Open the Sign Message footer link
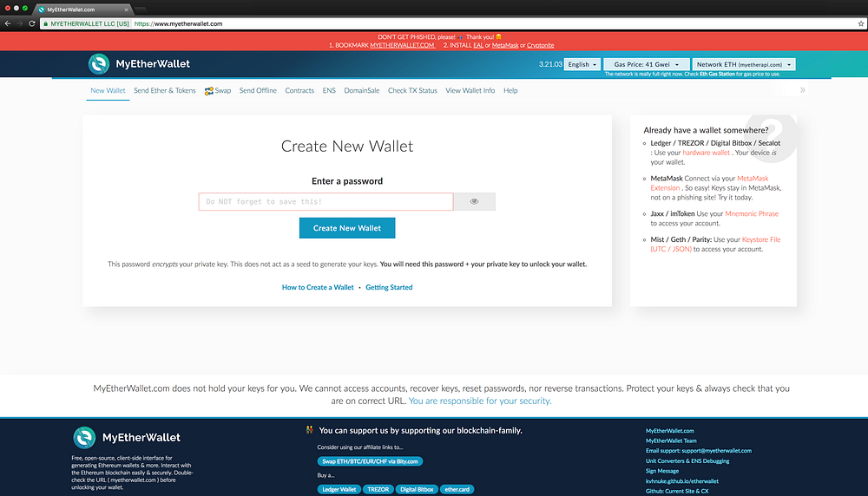The height and width of the screenshot is (496, 868). coord(662,471)
